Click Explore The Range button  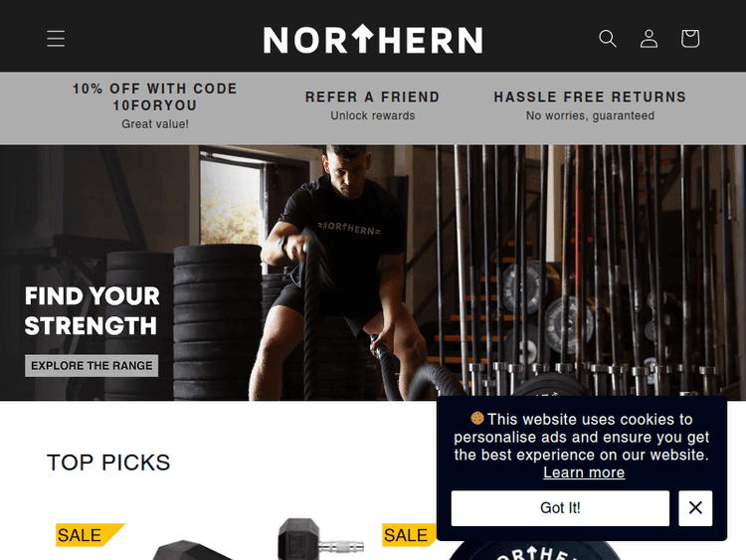click(92, 365)
